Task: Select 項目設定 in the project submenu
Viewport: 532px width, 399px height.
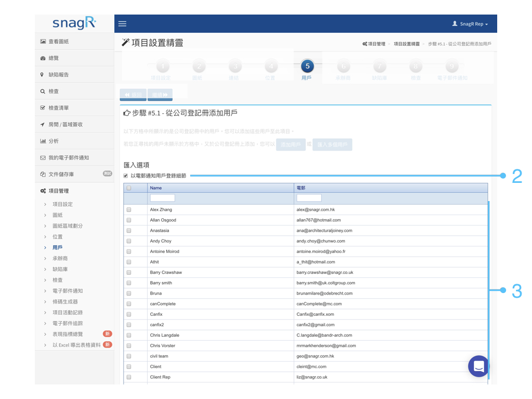Action: (x=62, y=204)
